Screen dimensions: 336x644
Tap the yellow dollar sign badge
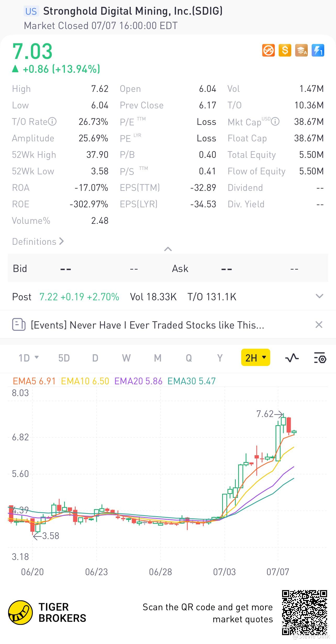pyautogui.click(x=285, y=50)
